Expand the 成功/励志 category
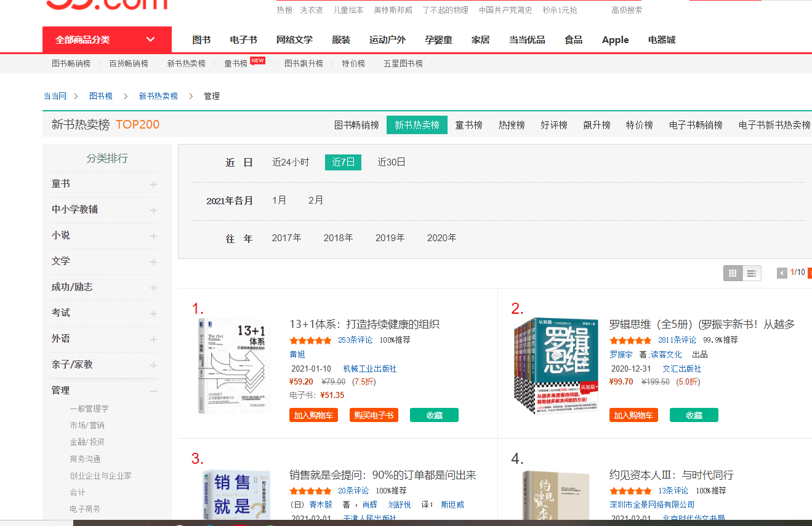The height and width of the screenshot is (526, 812). click(x=153, y=288)
